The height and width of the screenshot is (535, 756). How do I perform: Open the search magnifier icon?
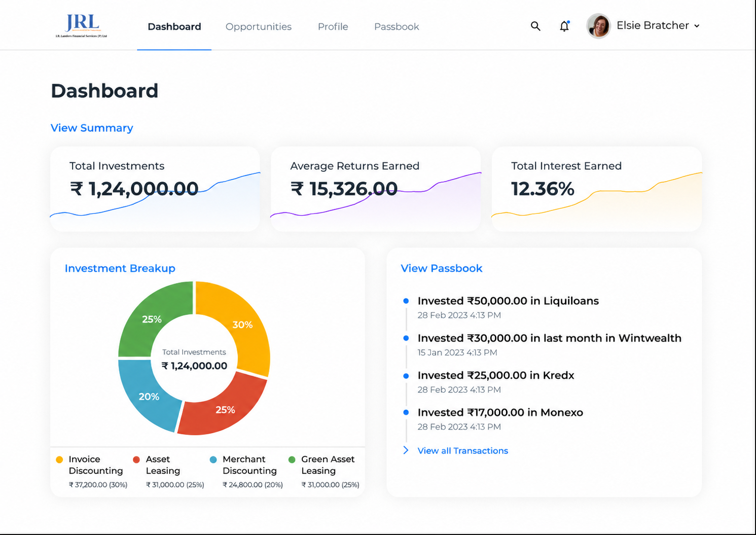point(535,26)
